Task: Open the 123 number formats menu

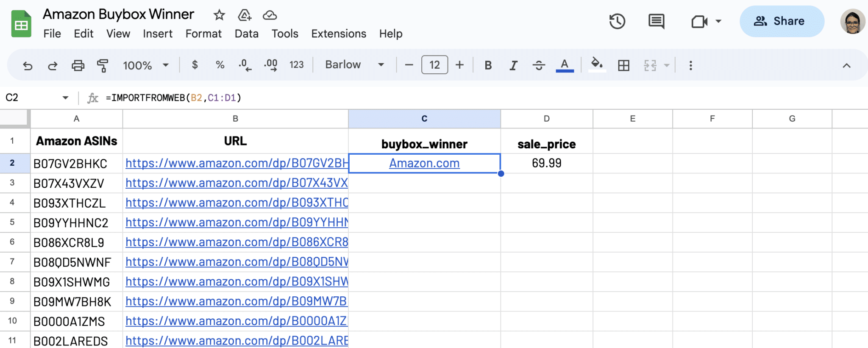Action: point(297,65)
